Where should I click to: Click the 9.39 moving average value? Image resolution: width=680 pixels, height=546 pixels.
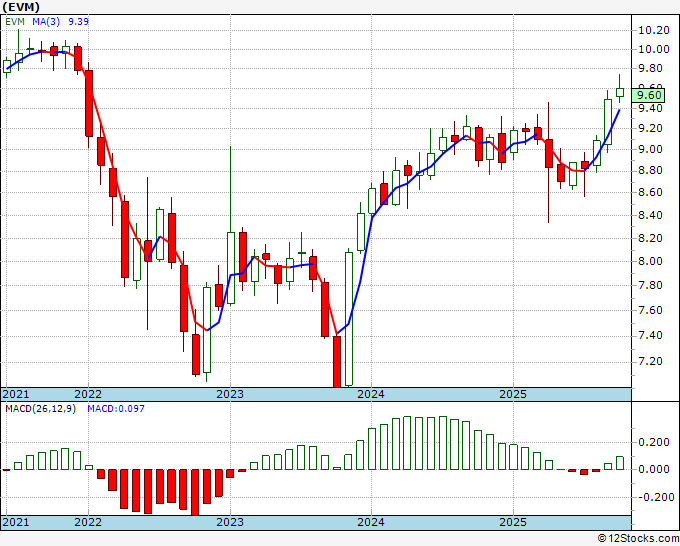(78, 22)
